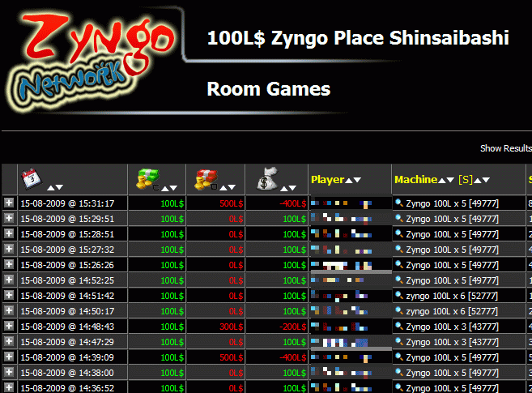Click the [S] column header label
This screenshot has height=393, width=532.
pos(466,179)
